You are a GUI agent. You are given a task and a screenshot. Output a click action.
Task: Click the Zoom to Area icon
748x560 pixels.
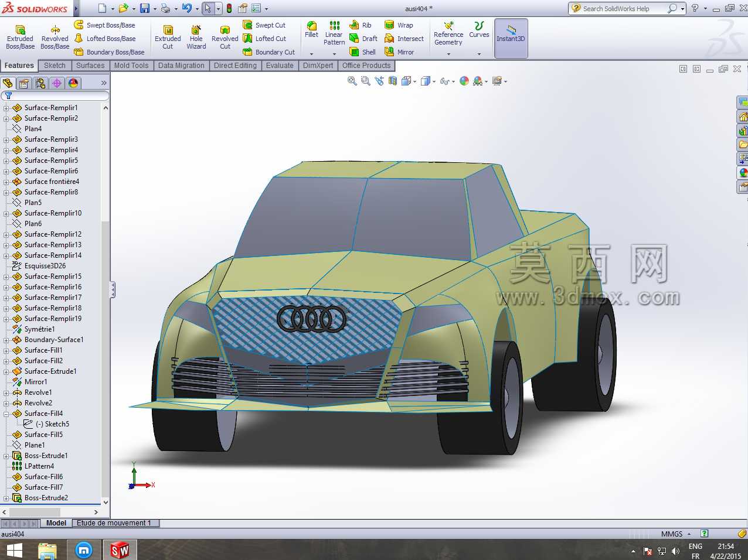click(366, 81)
